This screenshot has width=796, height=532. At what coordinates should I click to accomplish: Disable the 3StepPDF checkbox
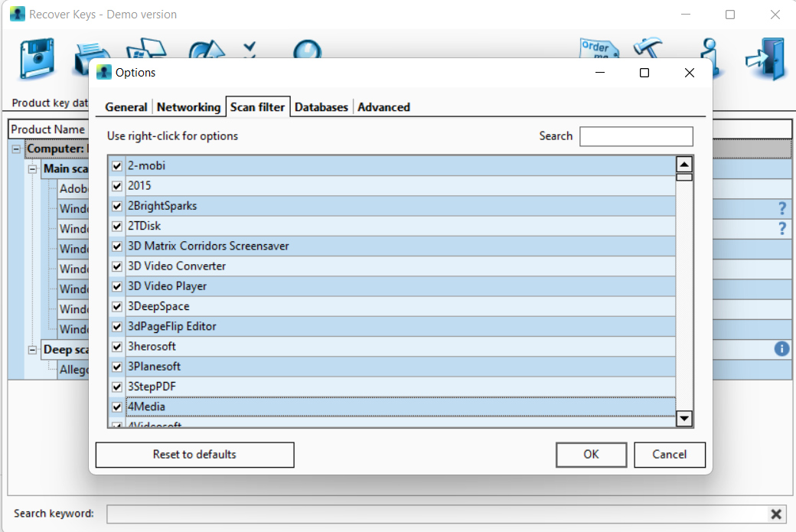(x=117, y=387)
